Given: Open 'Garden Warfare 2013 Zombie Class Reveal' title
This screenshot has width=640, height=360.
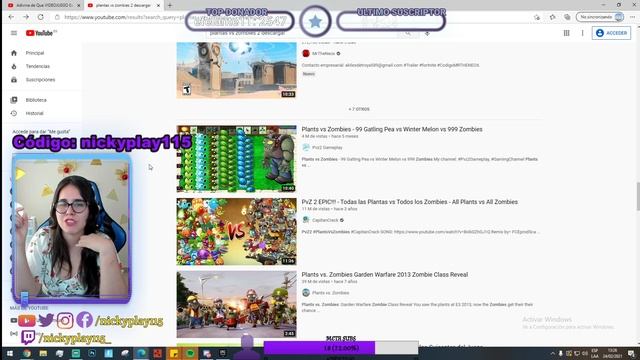Looking at the screenshot, I should click(x=384, y=275).
